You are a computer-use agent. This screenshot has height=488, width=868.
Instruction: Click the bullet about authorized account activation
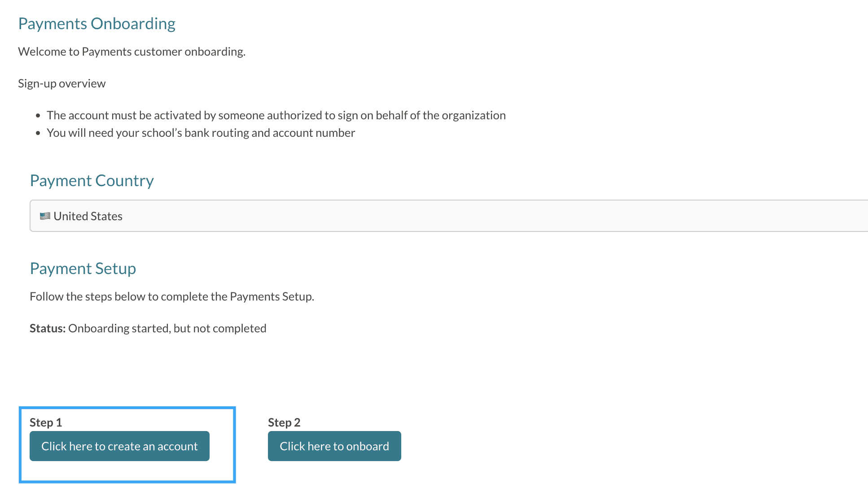click(276, 115)
